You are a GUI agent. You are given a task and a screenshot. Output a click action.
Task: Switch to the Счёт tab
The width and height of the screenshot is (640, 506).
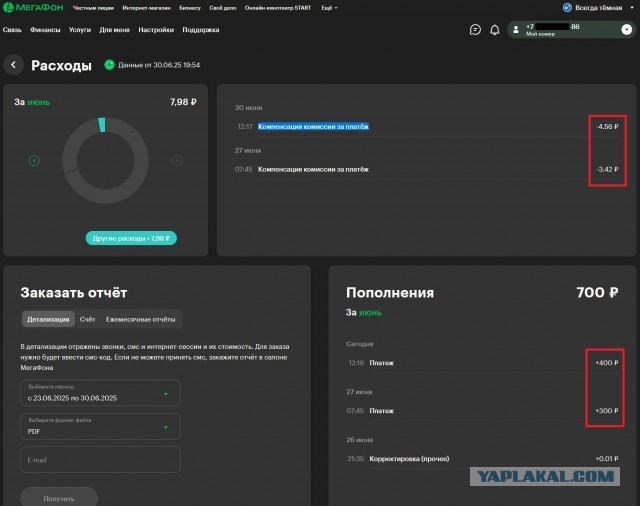[x=88, y=319]
